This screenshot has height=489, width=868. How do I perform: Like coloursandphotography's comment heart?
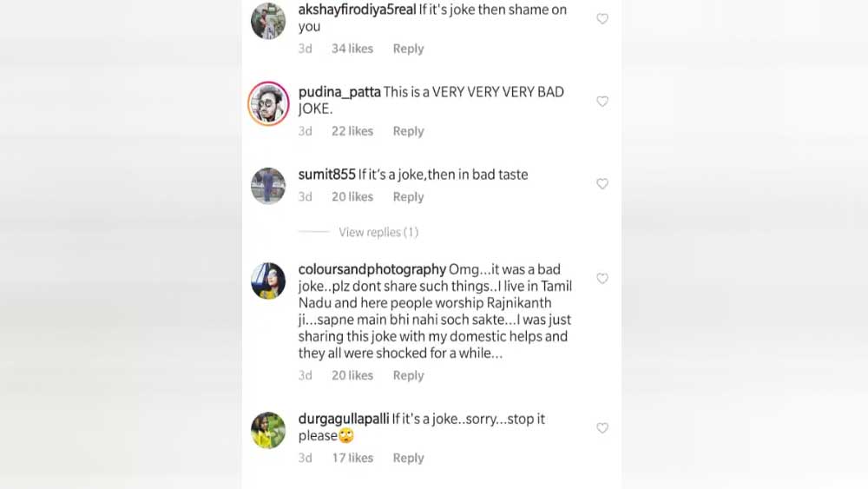[x=602, y=279]
